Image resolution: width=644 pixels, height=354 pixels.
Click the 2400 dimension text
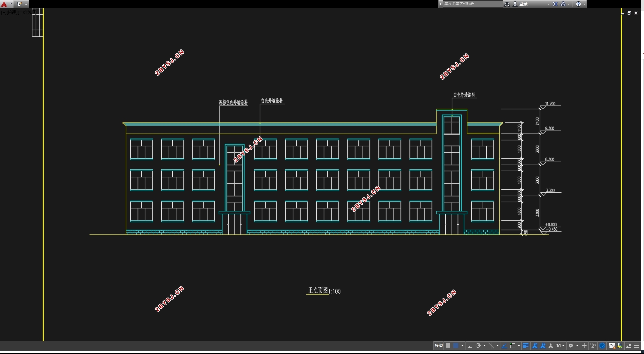click(x=537, y=121)
